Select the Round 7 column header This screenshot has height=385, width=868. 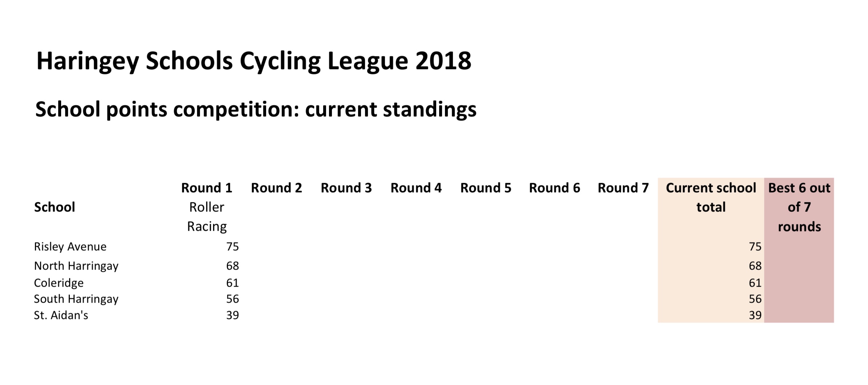[x=623, y=188]
